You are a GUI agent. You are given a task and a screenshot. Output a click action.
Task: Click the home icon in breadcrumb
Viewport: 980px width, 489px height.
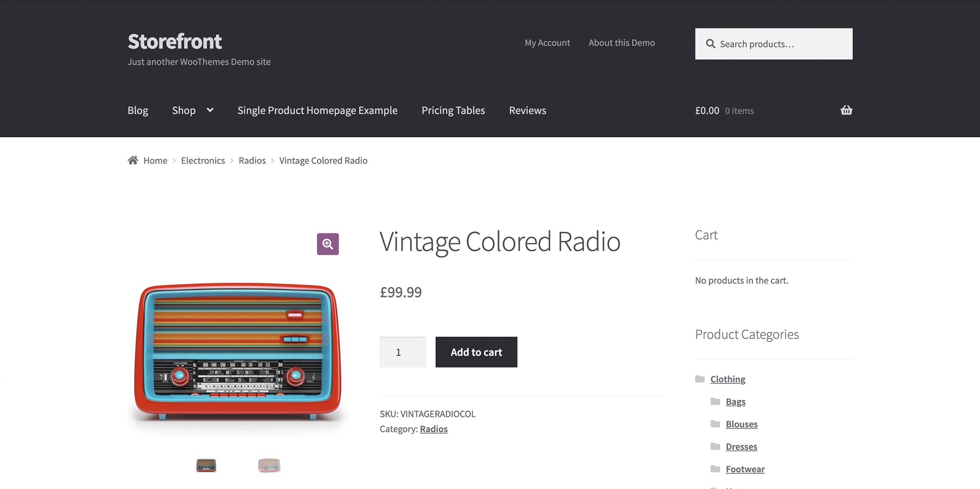pos(133,160)
